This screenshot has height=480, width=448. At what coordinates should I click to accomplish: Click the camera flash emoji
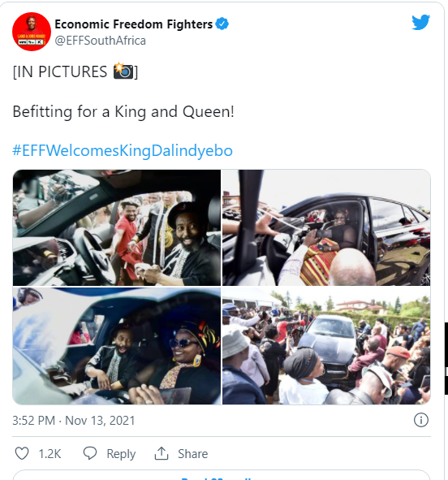pyautogui.click(x=123, y=71)
